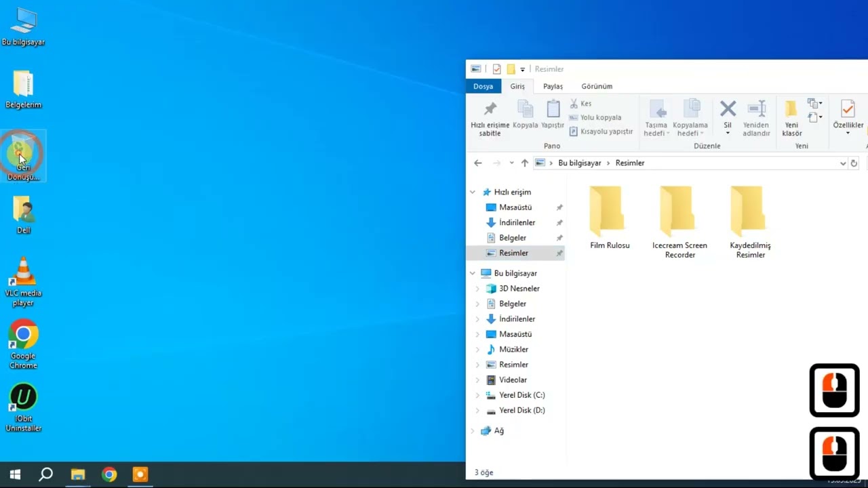Open the new item dropdown in Yeni group
The height and width of the screenshot is (488, 868).
click(x=814, y=104)
